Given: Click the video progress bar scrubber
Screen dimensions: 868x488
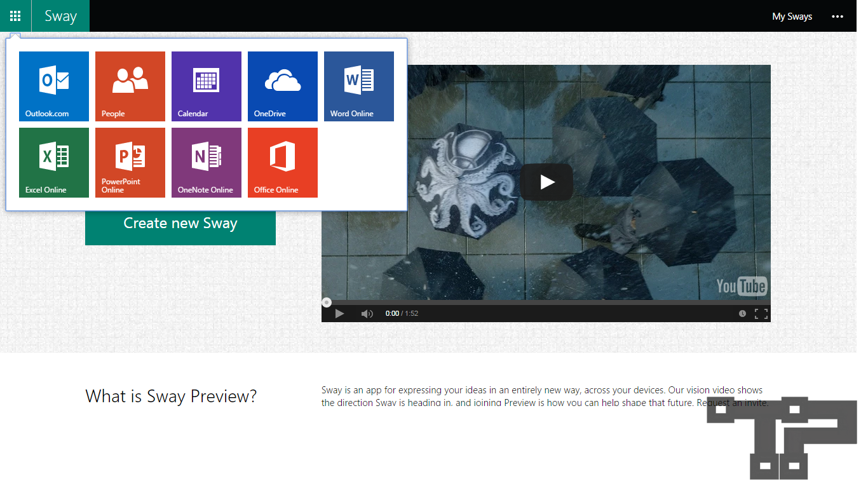Looking at the screenshot, I should point(327,302).
